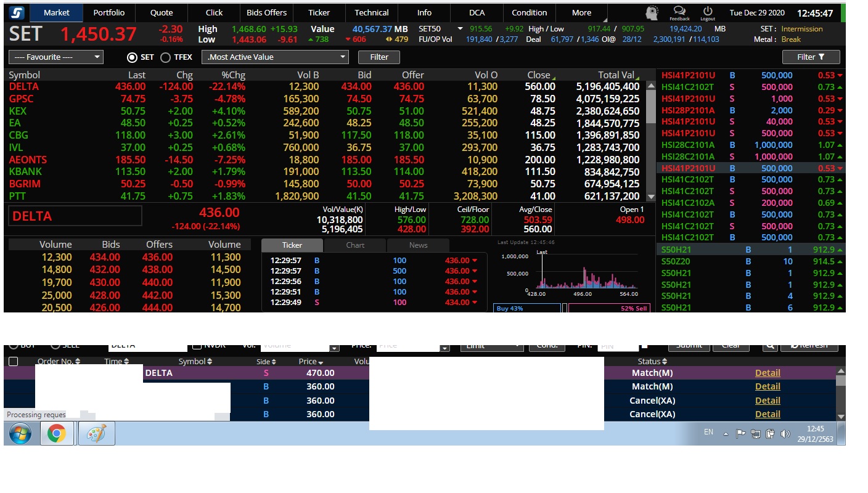
Task: Show hidden system tray icons
Action: 726,433
